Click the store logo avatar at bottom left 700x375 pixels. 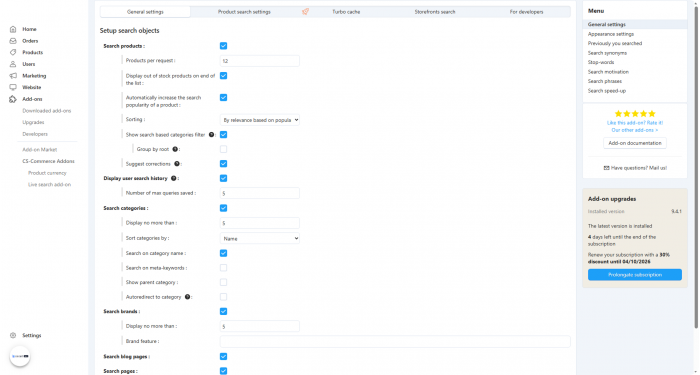click(x=20, y=356)
